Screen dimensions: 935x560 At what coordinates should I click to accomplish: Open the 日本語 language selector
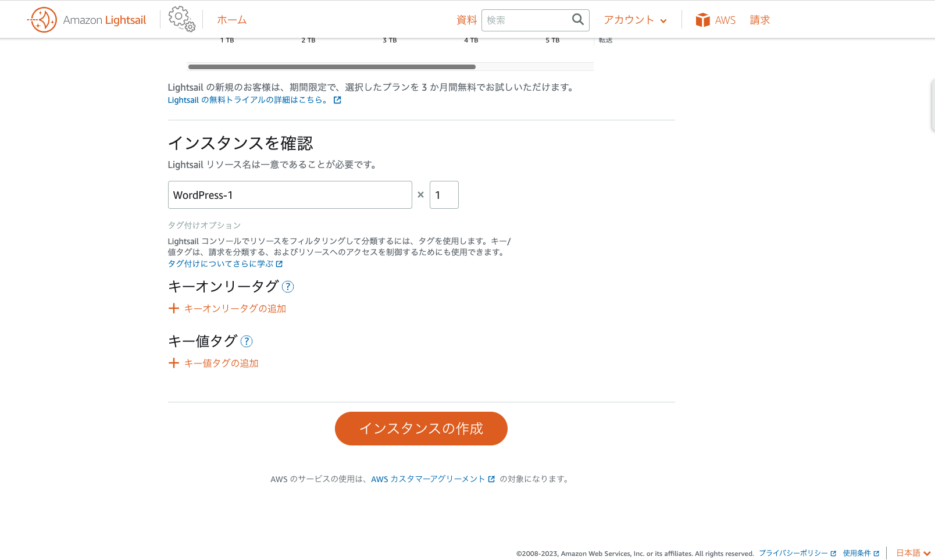click(913, 553)
